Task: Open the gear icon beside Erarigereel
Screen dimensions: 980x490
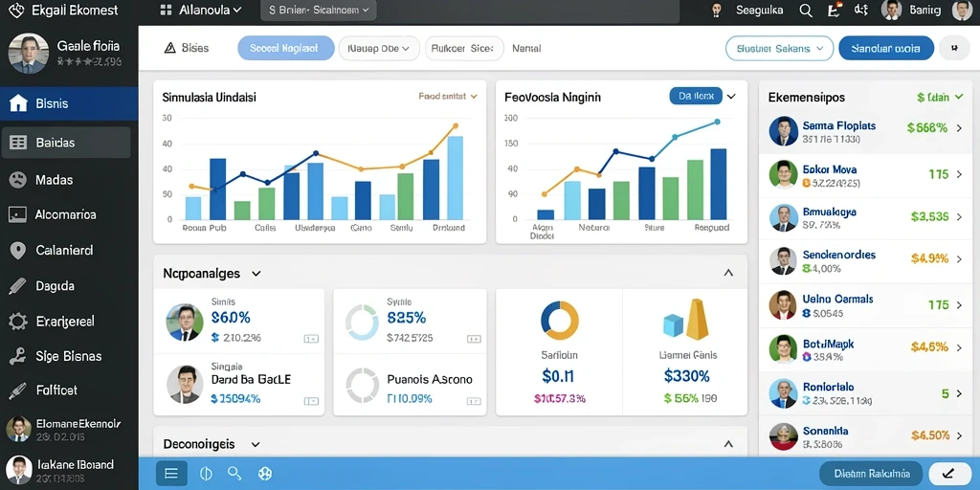Action: [18, 322]
